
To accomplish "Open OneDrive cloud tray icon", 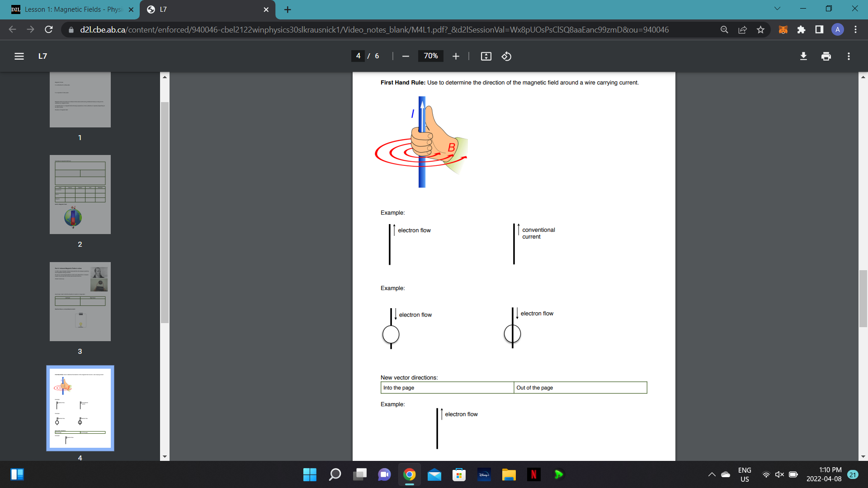I will (x=726, y=474).
